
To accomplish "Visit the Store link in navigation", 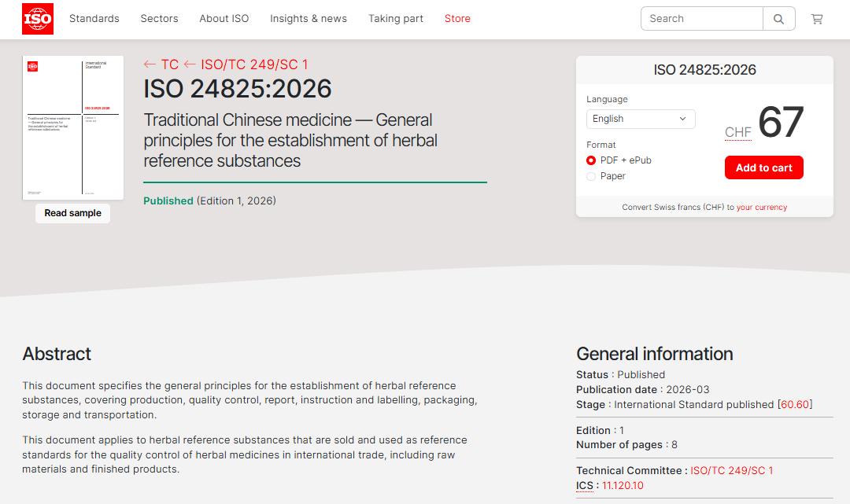I will (457, 19).
